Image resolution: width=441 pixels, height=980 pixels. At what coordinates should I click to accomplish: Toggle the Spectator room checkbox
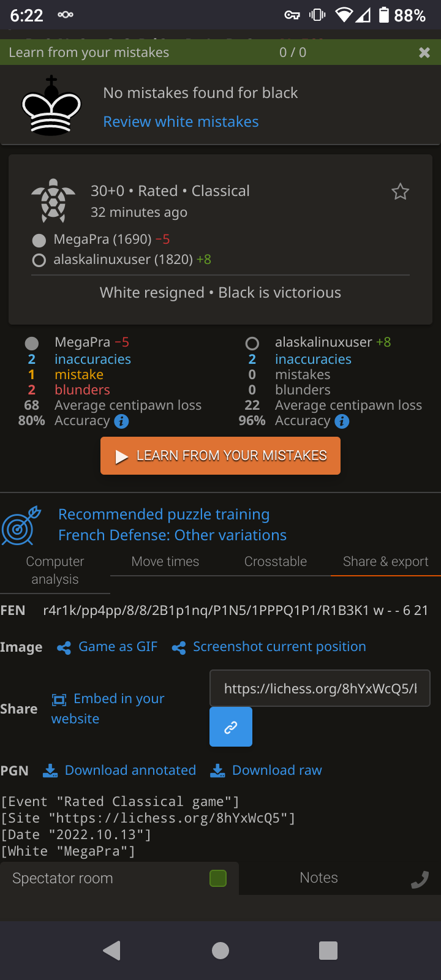[218, 878]
